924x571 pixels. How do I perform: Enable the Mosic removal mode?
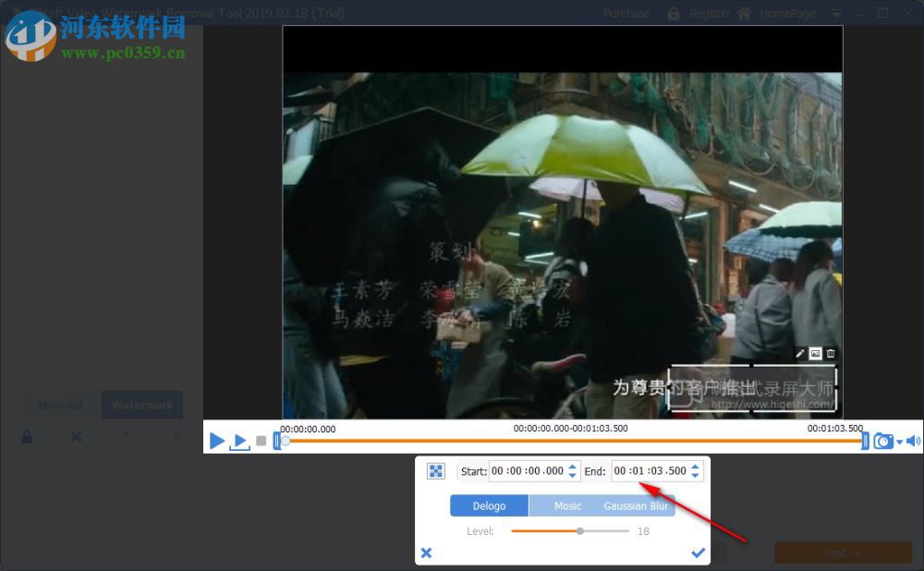[x=568, y=505]
